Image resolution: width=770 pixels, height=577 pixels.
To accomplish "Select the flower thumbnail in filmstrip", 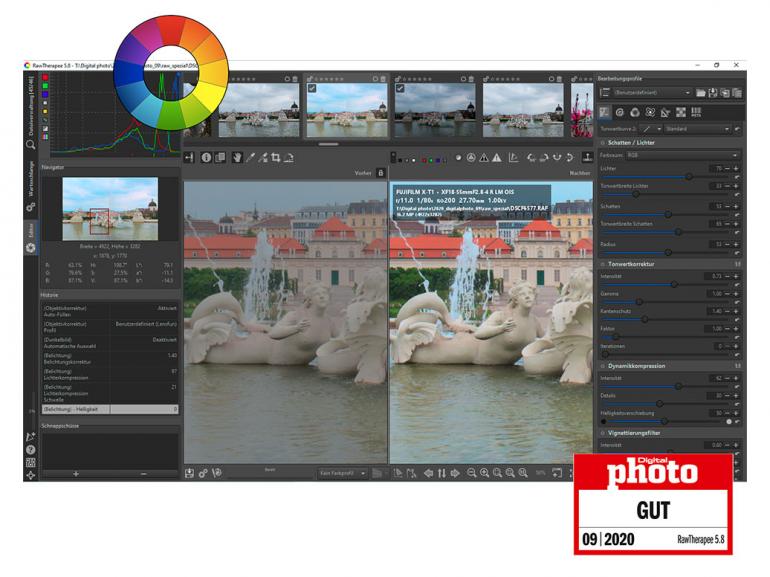I will tap(582, 110).
